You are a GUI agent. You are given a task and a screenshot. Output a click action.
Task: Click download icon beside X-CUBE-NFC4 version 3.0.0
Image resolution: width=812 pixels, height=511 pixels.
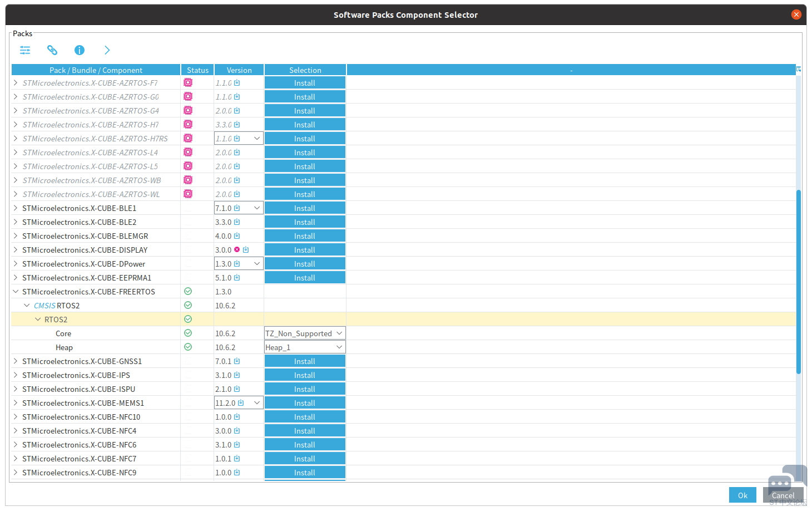[x=237, y=430]
